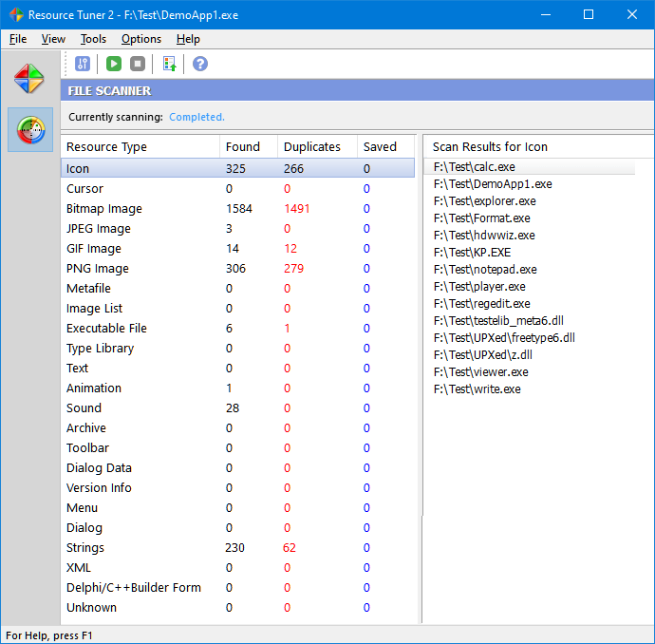Select the Executable File row
Image resolution: width=655 pixels, height=644 pixels.
click(237, 329)
